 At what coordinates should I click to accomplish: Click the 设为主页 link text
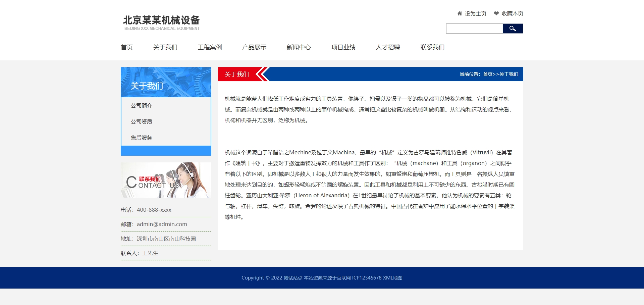click(x=475, y=13)
